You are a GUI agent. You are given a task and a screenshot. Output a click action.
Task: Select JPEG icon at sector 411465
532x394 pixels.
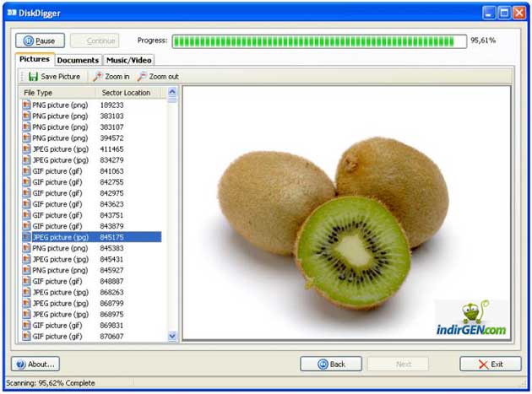click(26, 148)
